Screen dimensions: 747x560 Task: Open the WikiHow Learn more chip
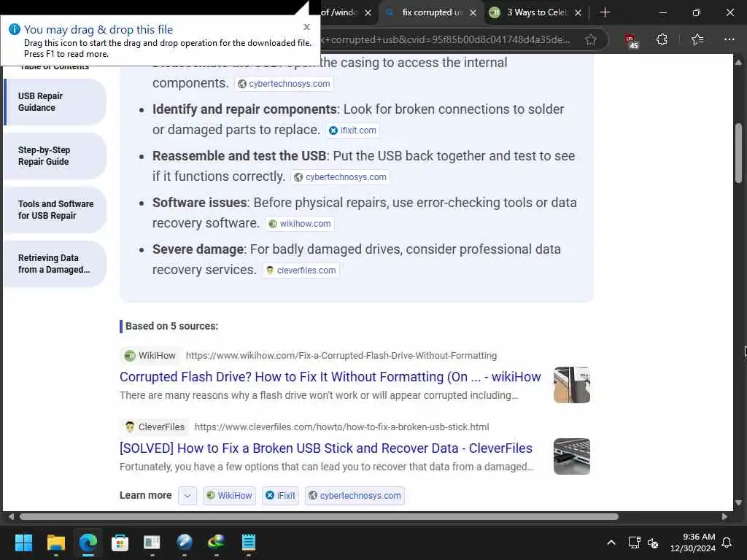coord(229,496)
